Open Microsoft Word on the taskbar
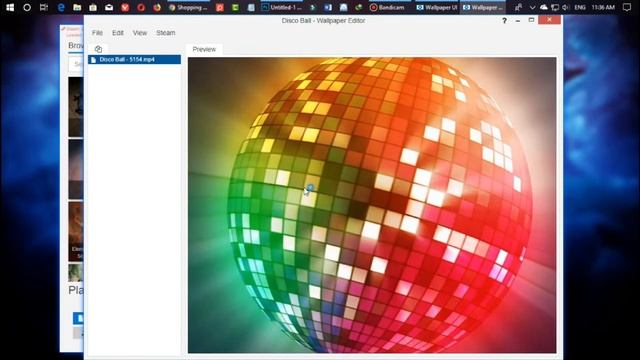Viewport: 640px width, 360px height. [x=328, y=7]
